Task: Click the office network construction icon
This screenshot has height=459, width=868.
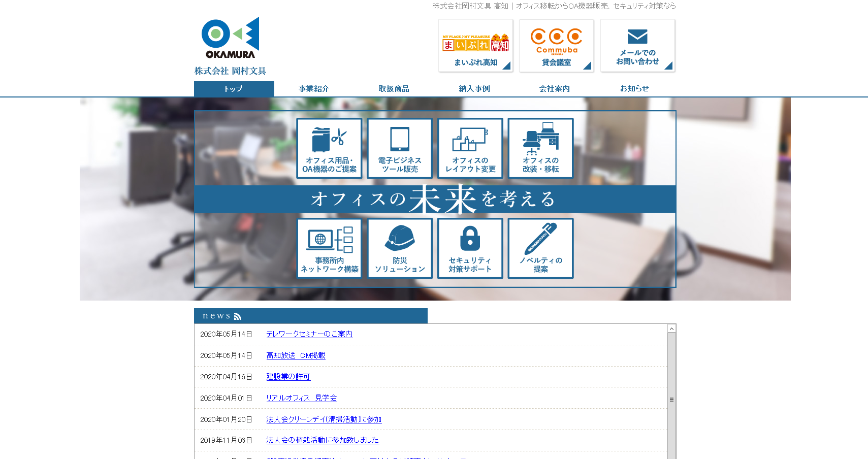Action: (x=329, y=248)
